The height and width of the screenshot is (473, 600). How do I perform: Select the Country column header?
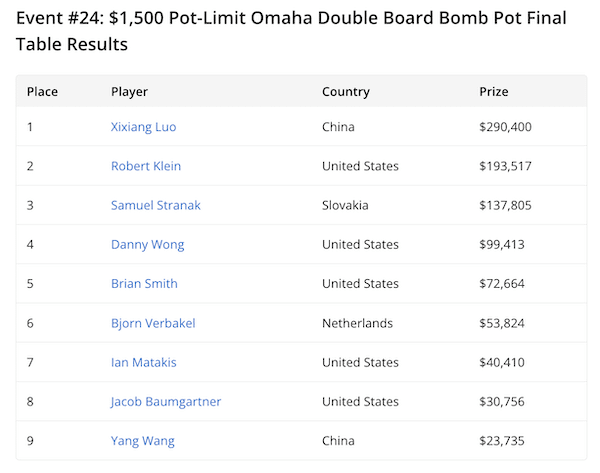(x=345, y=92)
